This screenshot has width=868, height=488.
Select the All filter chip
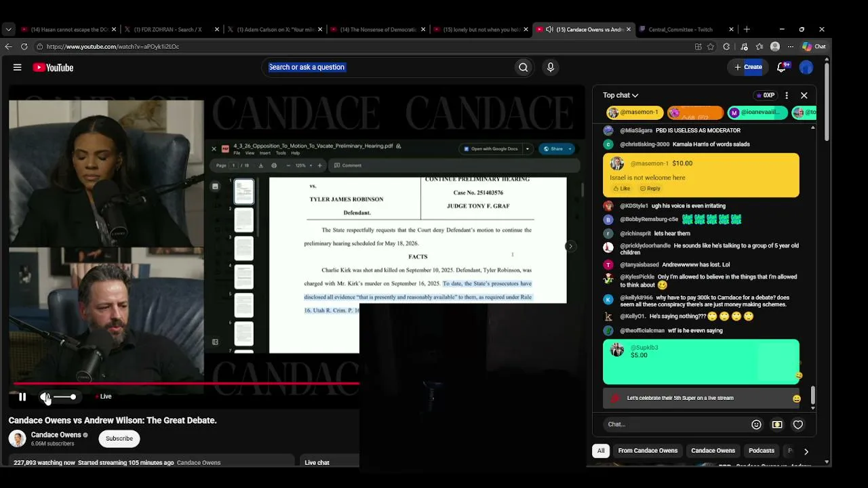pos(601,451)
